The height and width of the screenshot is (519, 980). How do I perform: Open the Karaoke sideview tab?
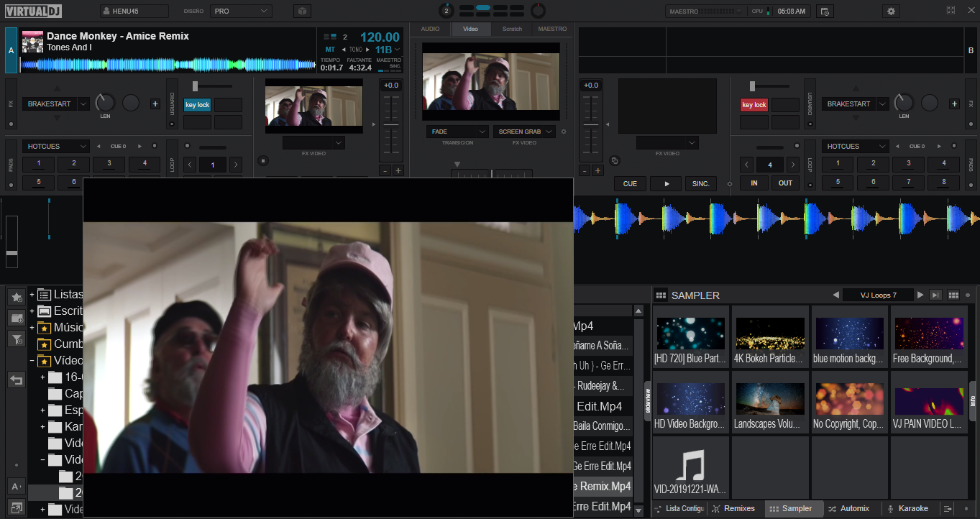coord(908,508)
